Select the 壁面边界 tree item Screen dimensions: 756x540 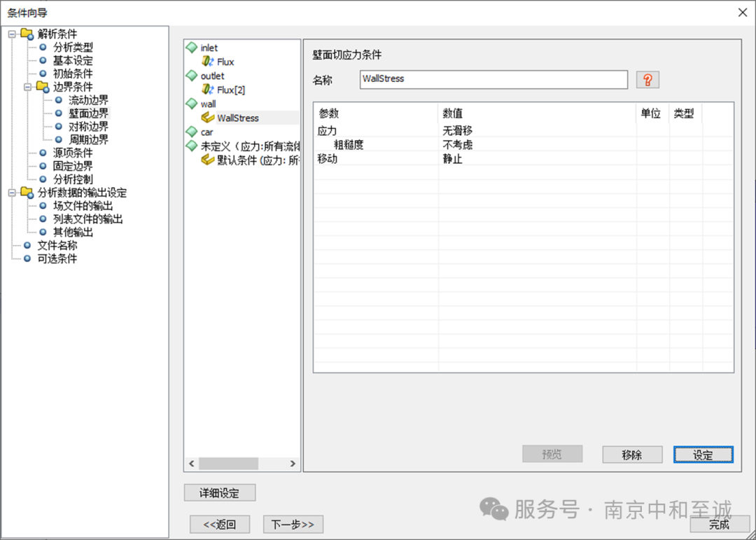(x=89, y=113)
